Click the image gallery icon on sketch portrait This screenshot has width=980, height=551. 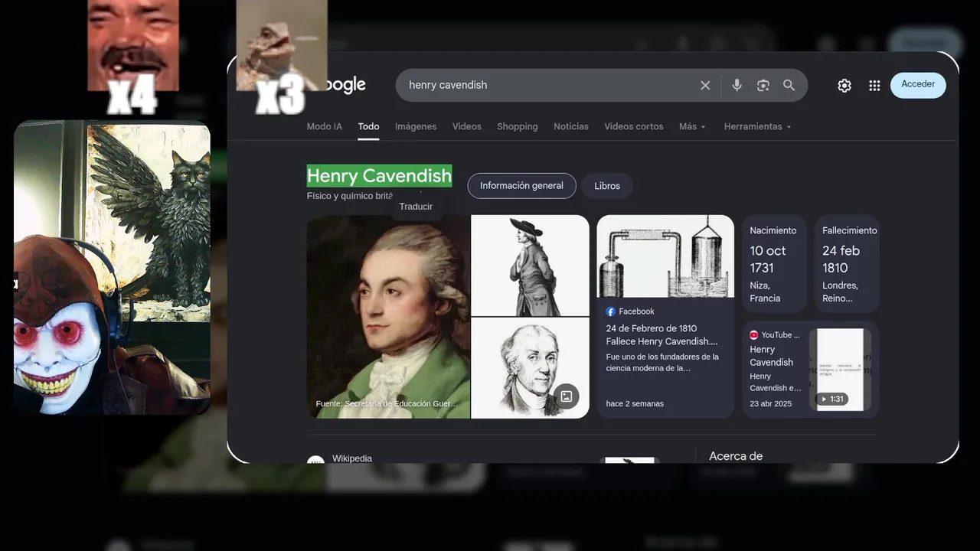pos(567,396)
